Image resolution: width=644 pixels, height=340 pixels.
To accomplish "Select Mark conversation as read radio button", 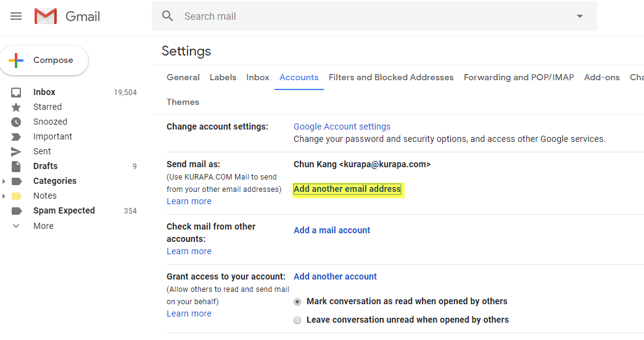I will click(x=297, y=302).
